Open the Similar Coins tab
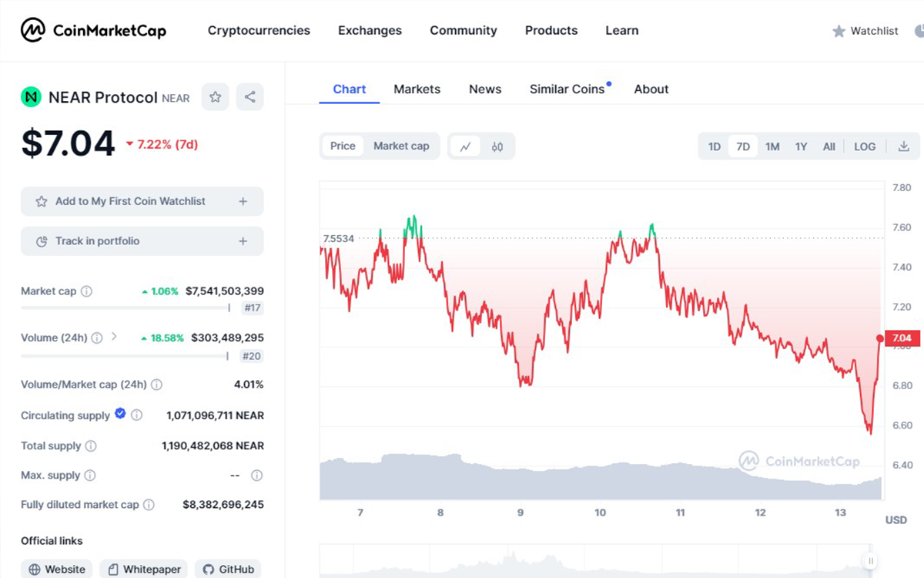This screenshot has height=578, width=924. point(567,89)
